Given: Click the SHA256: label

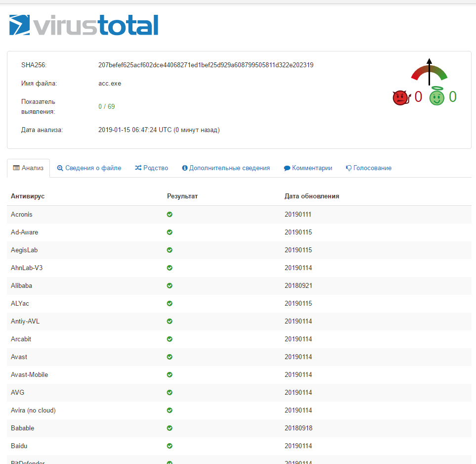Looking at the screenshot, I should point(34,65).
